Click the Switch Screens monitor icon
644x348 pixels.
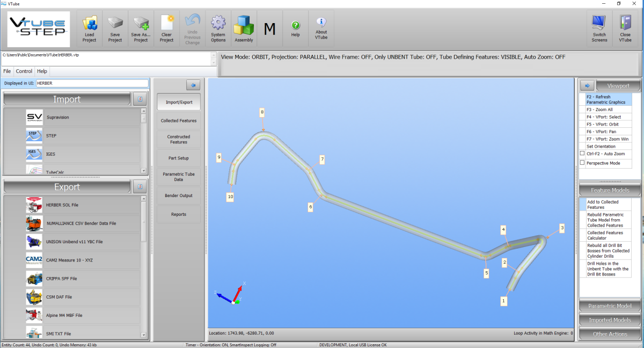[x=599, y=23]
